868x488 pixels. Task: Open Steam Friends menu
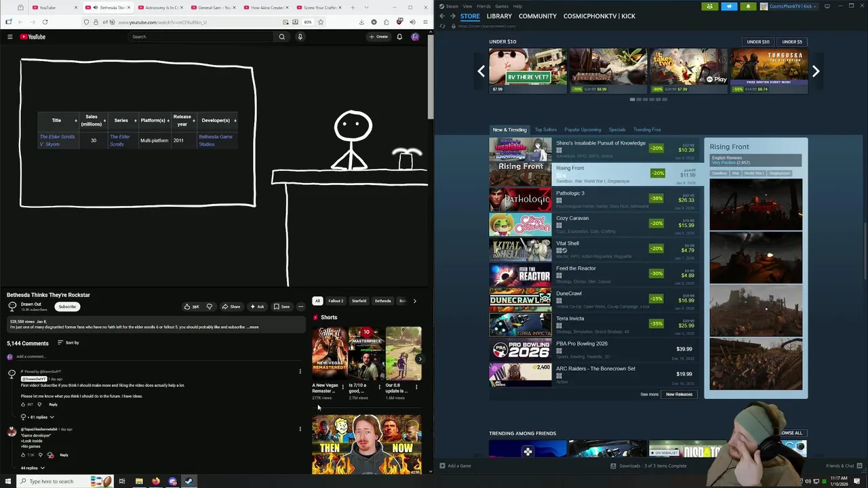484,6
